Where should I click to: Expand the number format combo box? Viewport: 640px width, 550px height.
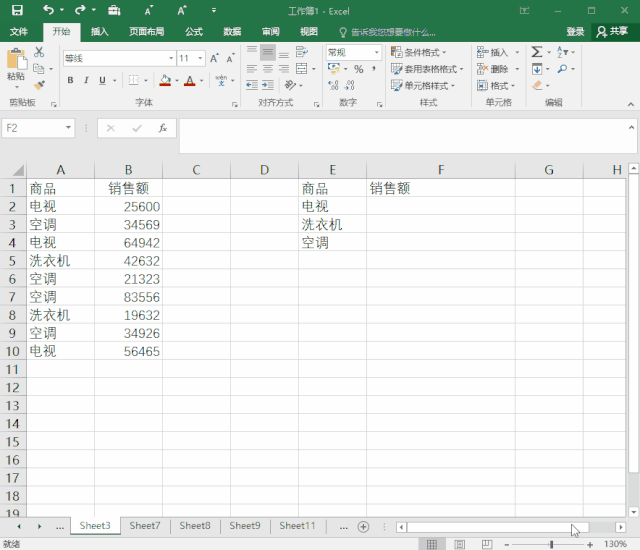[x=377, y=52]
